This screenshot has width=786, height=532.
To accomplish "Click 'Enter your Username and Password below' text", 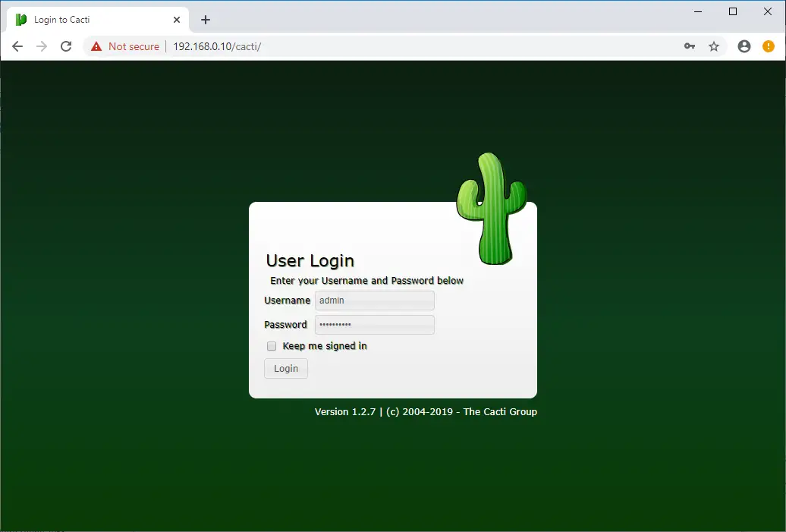I will (366, 281).
